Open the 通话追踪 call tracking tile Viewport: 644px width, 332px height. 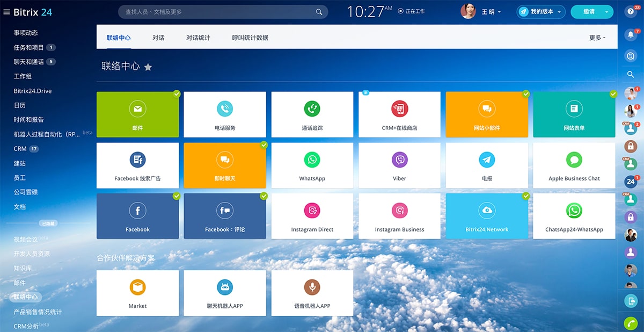(x=312, y=114)
